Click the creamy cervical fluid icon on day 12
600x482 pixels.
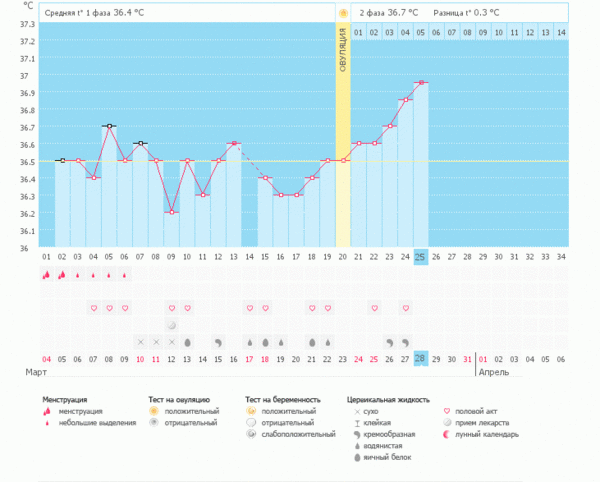pos(218,342)
